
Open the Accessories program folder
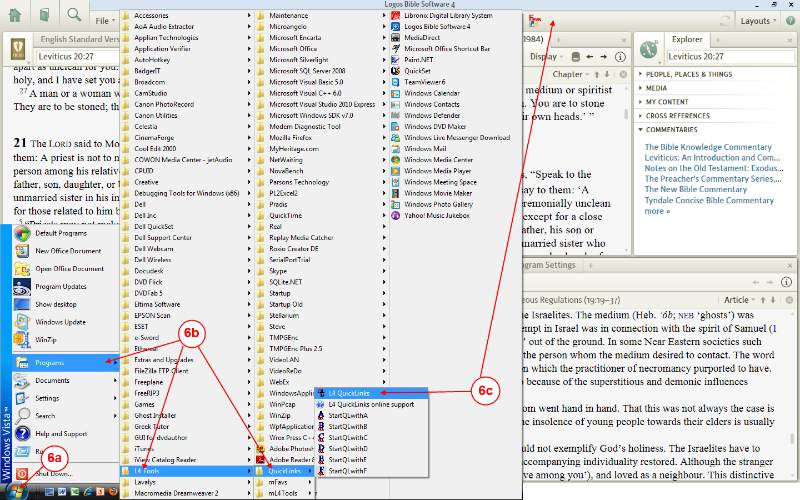point(187,15)
